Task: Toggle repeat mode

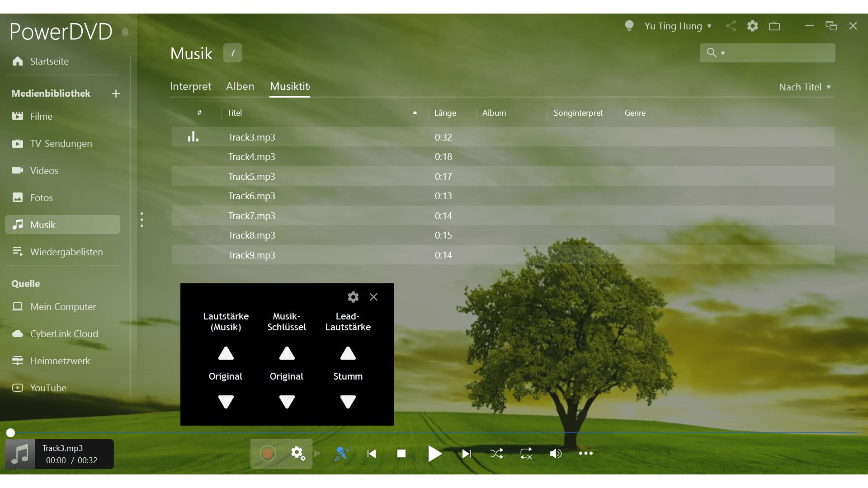Action: click(526, 453)
